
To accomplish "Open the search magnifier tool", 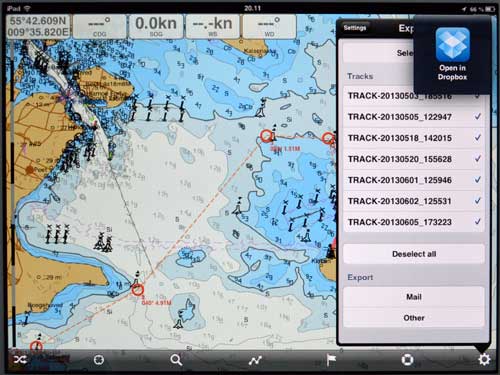I will click(176, 360).
